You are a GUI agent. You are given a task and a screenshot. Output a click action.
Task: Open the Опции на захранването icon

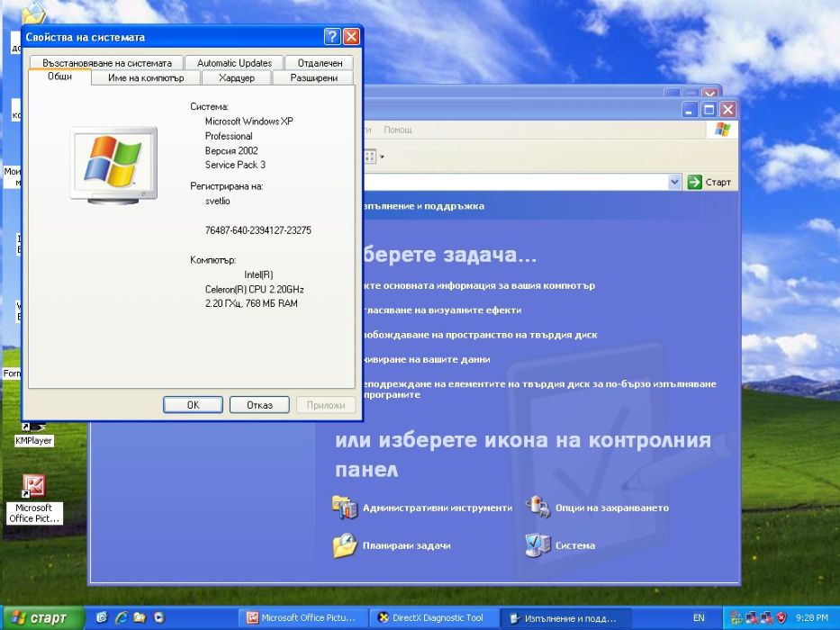pos(537,507)
